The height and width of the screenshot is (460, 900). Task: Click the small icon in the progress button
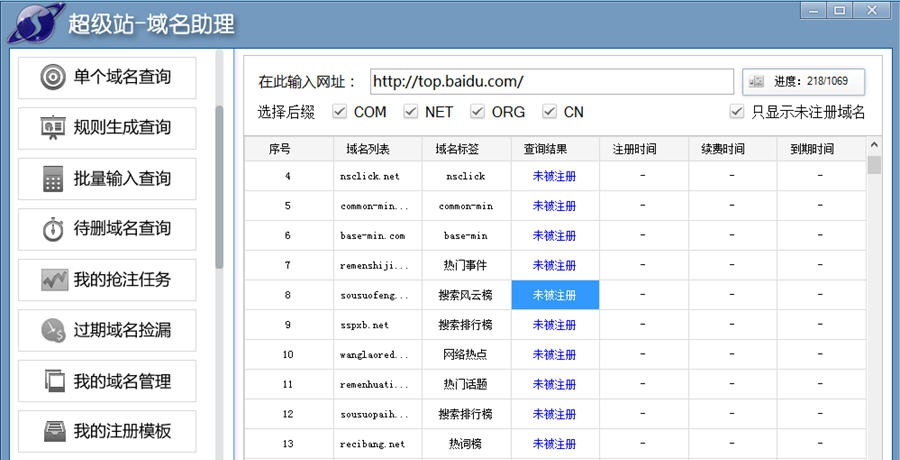tap(757, 82)
